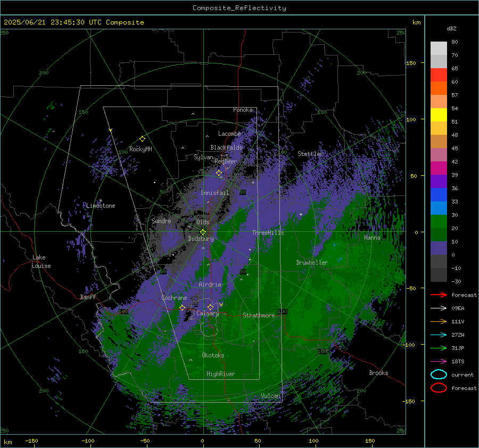The width and height of the screenshot is (479, 448).
Task: Click the 09EA legend label
Action: click(458, 308)
